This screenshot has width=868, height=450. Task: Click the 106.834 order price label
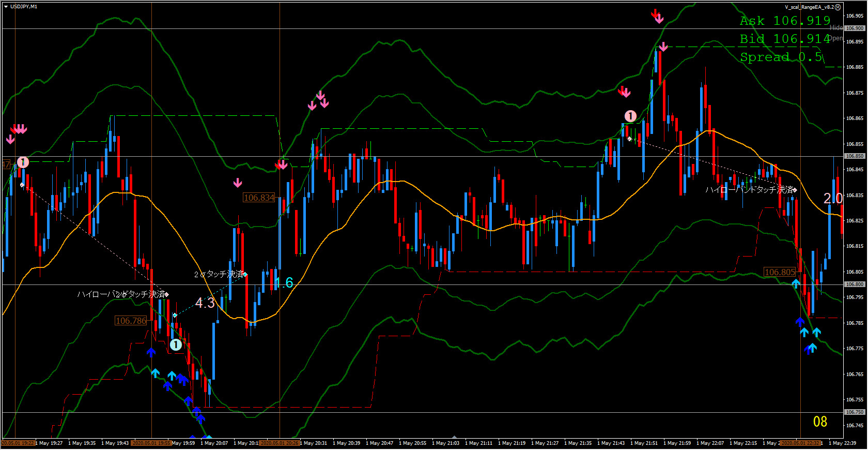tap(259, 198)
